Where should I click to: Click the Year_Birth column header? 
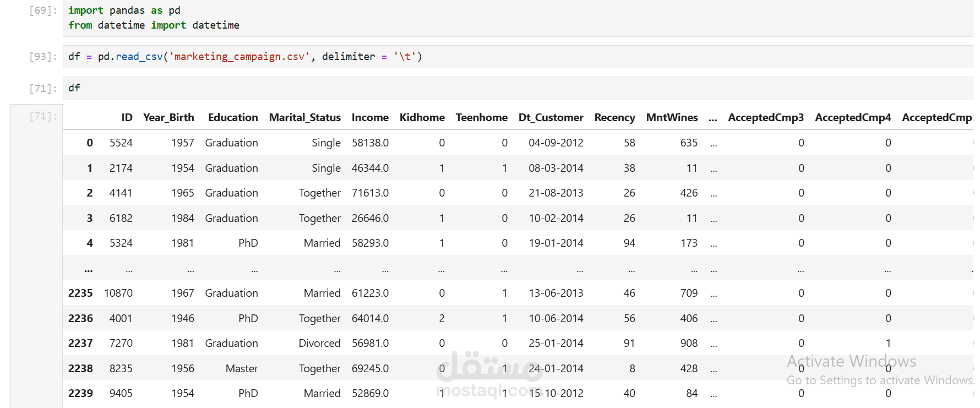tap(168, 117)
